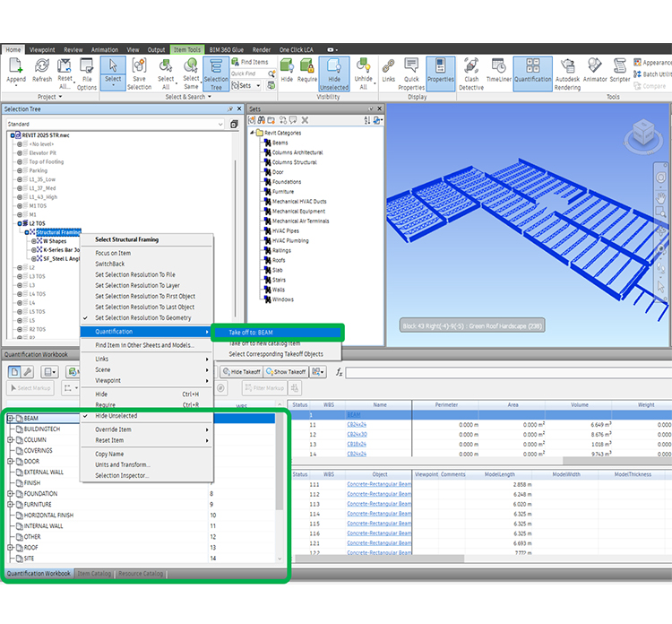Switch to the Resource Catalog tab
The height and width of the screenshot is (624, 672).
point(141,574)
